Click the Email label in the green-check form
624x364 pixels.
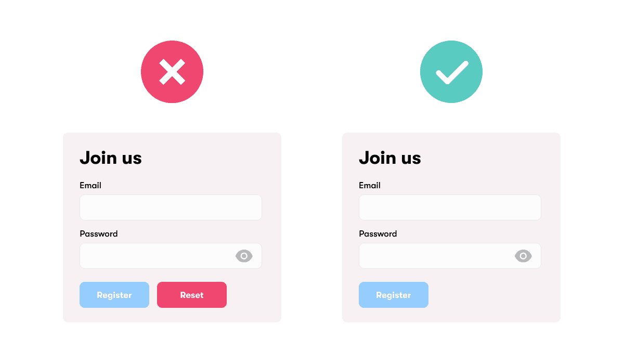[370, 186]
